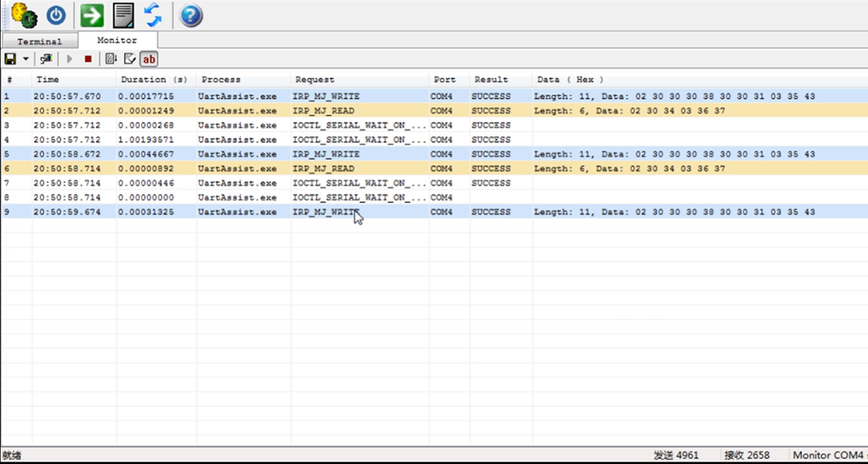Sort by the Duration (s) column header
This screenshot has width=868, height=464.
coord(155,80)
